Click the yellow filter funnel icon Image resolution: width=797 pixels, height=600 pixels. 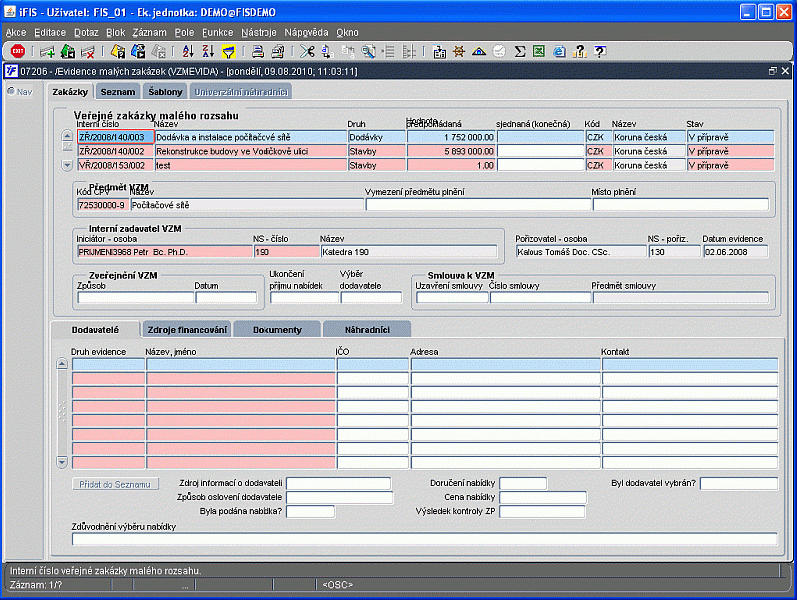coord(229,51)
